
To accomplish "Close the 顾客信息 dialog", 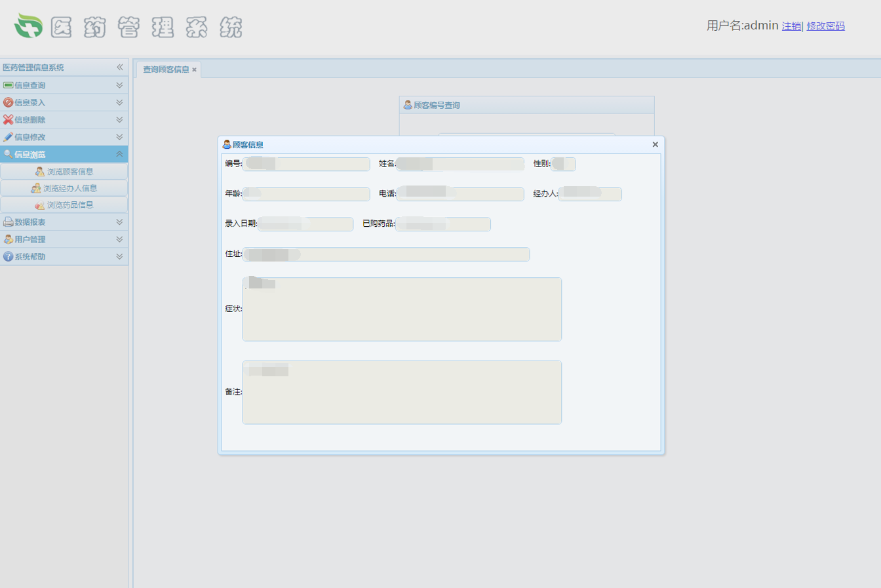I will 655,144.
